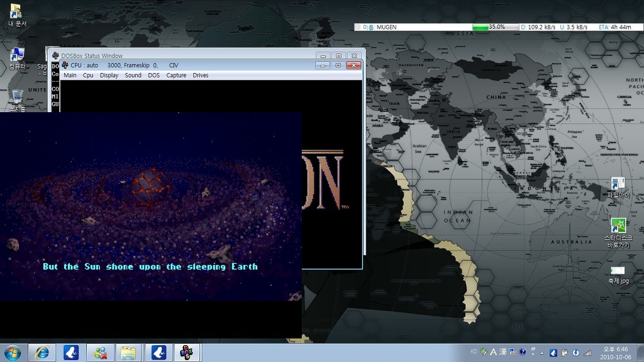Expand the Capture menu
Screen dimensions: 644x362
(176, 76)
